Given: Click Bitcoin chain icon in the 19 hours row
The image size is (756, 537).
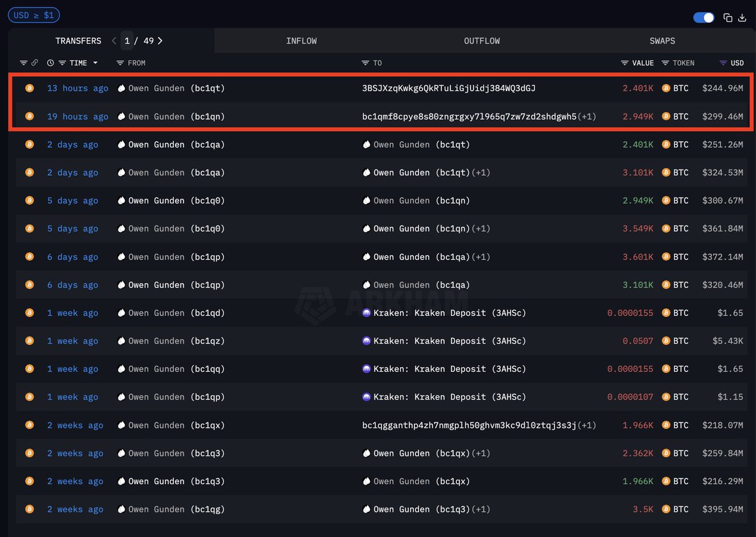Looking at the screenshot, I should (29, 117).
